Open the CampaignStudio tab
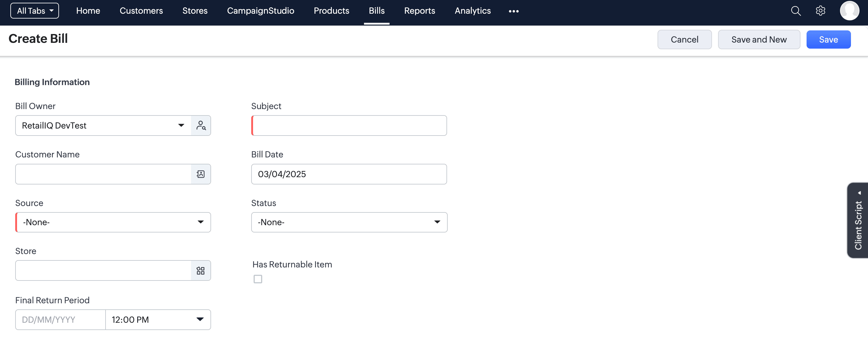The width and height of the screenshot is (868, 344). point(260,11)
